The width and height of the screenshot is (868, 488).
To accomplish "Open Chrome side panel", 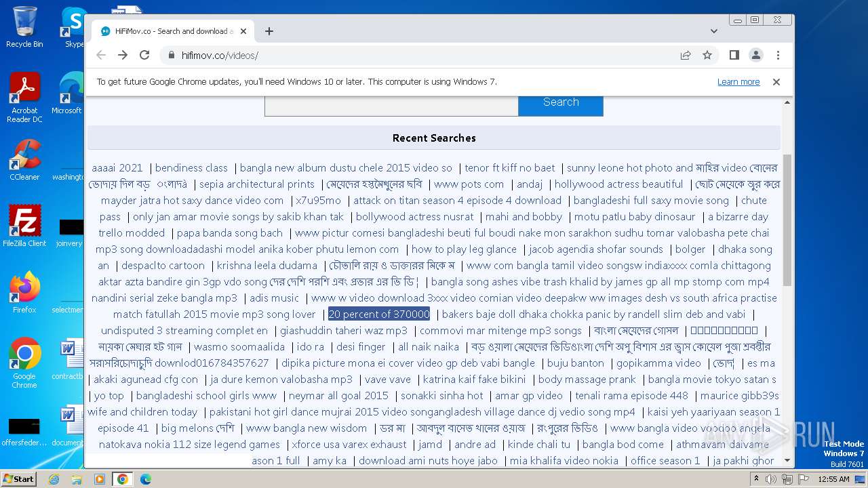I will click(734, 55).
